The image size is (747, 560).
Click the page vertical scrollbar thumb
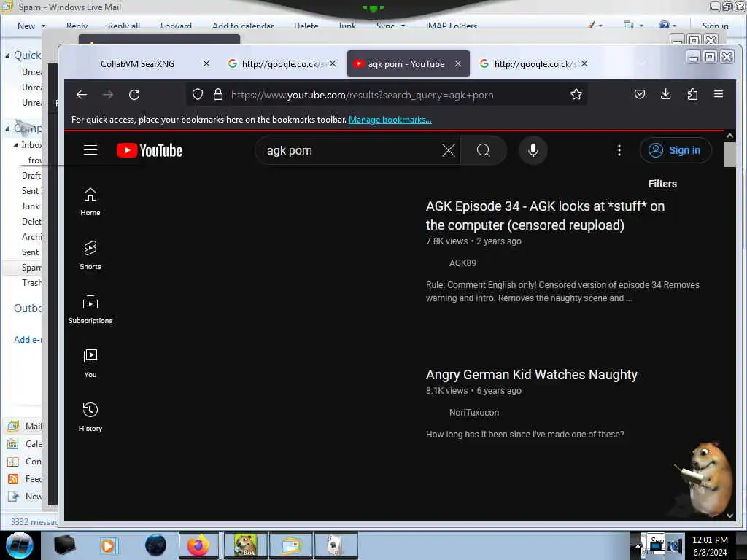(729, 155)
